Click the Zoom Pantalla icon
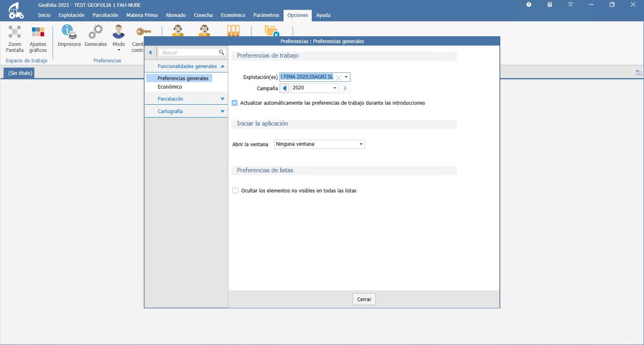The width and height of the screenshot is (644, 345). (x=14, y=32)
